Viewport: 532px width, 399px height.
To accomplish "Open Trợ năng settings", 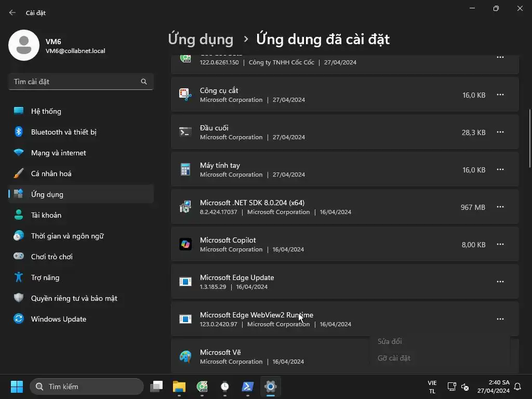I will pyautogui.click(x=81, y=277).
